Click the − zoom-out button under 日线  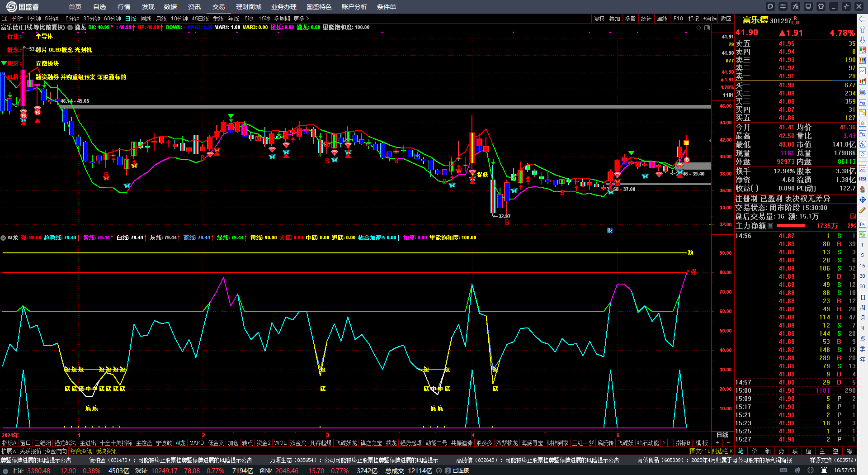[728, 443]
